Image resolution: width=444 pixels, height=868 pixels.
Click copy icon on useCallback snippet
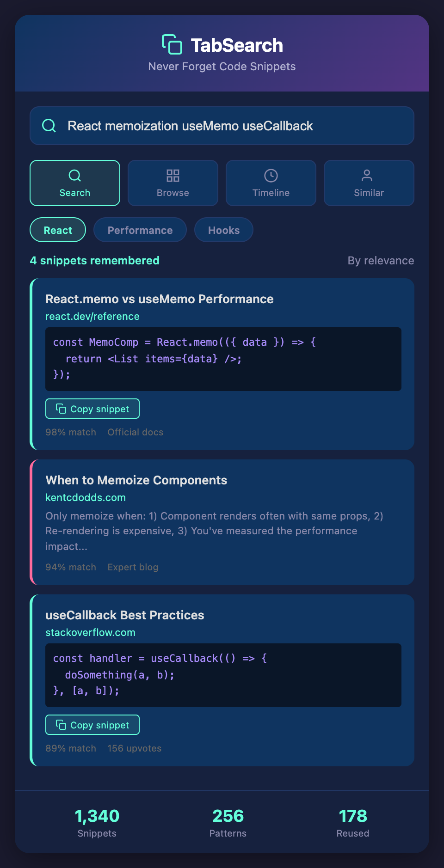coord(61,725)
